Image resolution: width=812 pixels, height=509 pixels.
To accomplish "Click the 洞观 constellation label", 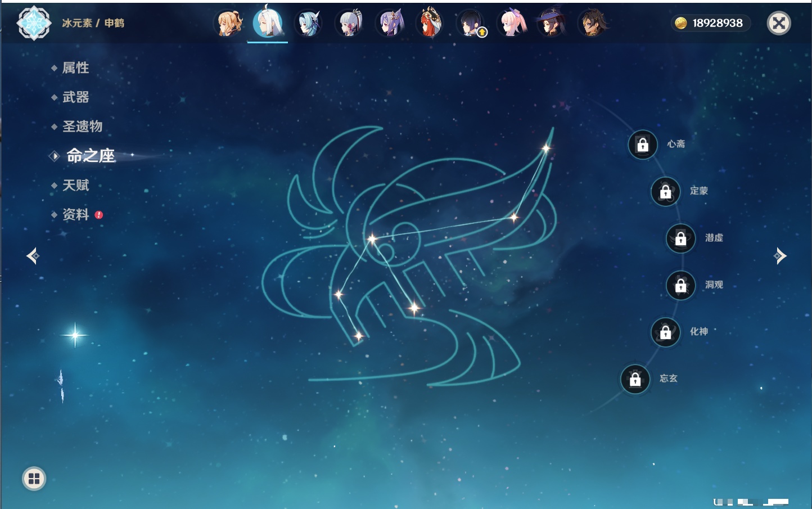I will pos(714,285).
